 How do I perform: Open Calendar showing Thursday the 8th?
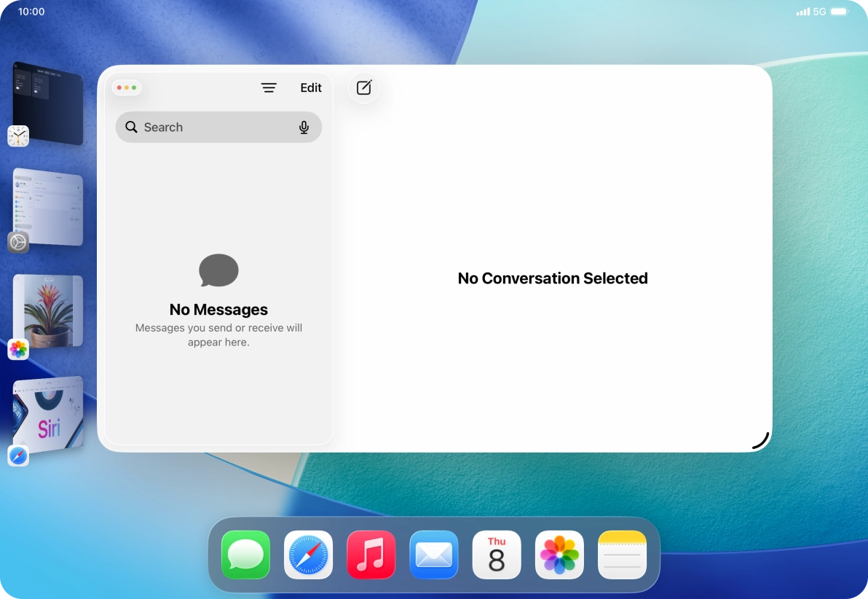coord(496,555)
